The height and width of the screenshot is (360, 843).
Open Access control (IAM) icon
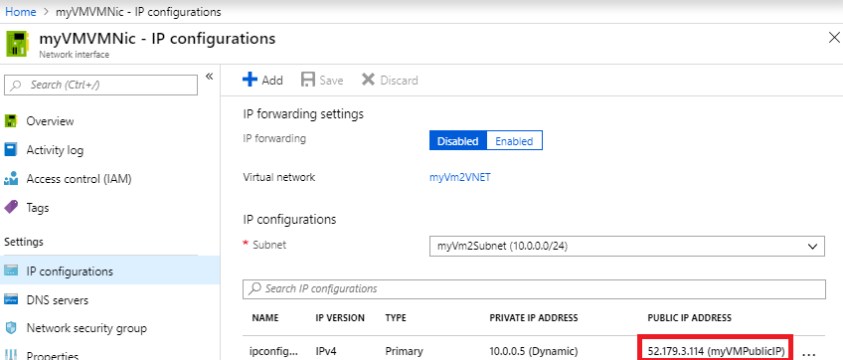click(x=11, y=179)
